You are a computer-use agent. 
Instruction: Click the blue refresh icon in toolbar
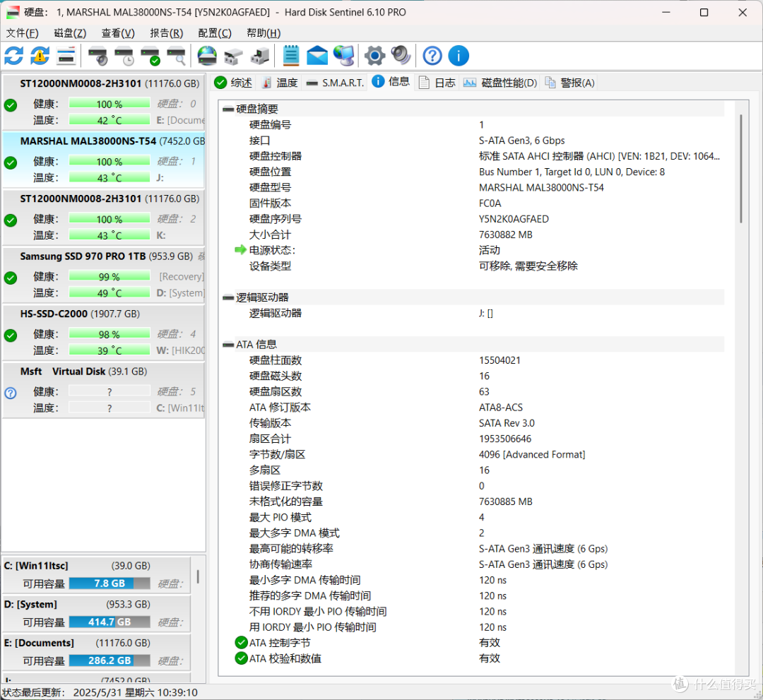(x=13, y=56)
